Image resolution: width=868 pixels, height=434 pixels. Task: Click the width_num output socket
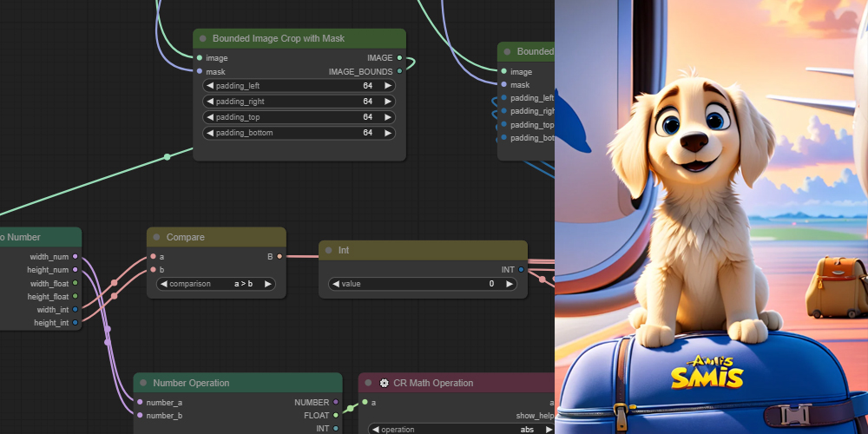click(x=76, y=257)
